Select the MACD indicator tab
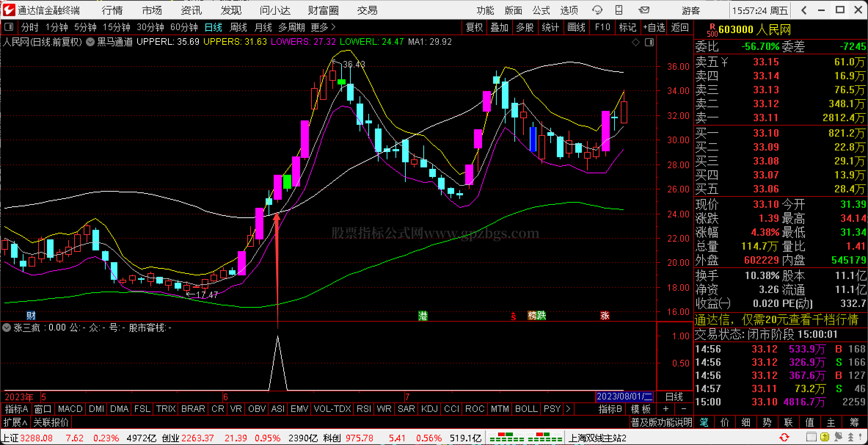Viewport: 868px width, 445px height. tap(70, 409)
